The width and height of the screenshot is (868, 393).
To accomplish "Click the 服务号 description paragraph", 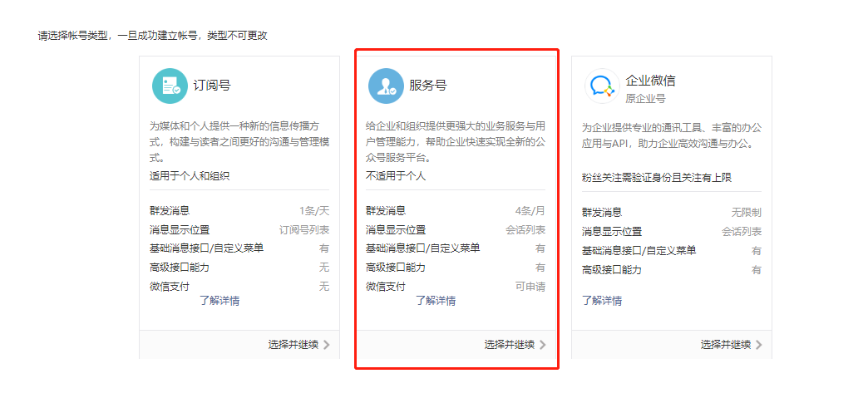I will pyautogui.click(x=456, y=142).
